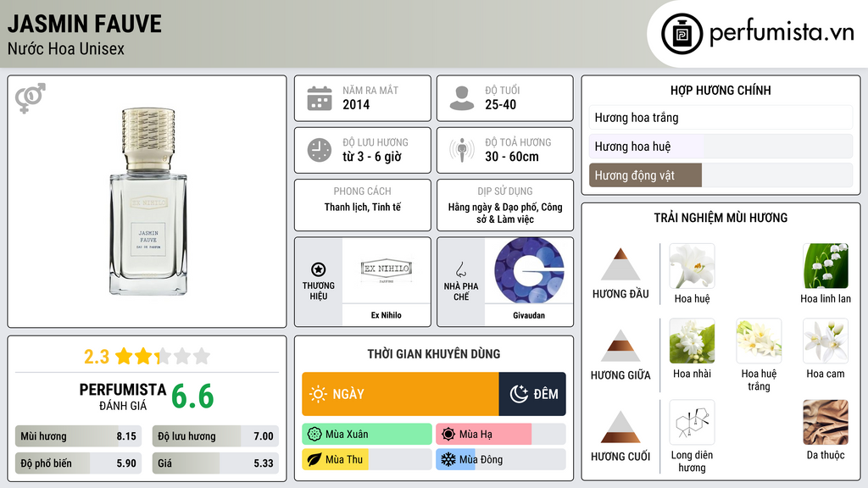
Task: Click the sillage value 30 - 60cm
Action: tap(511, 157)
